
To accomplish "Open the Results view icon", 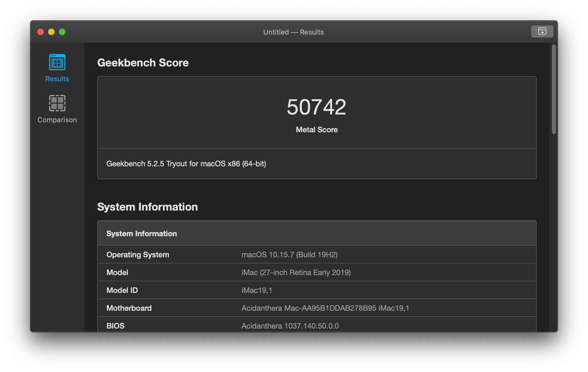I will click(57, 62).
